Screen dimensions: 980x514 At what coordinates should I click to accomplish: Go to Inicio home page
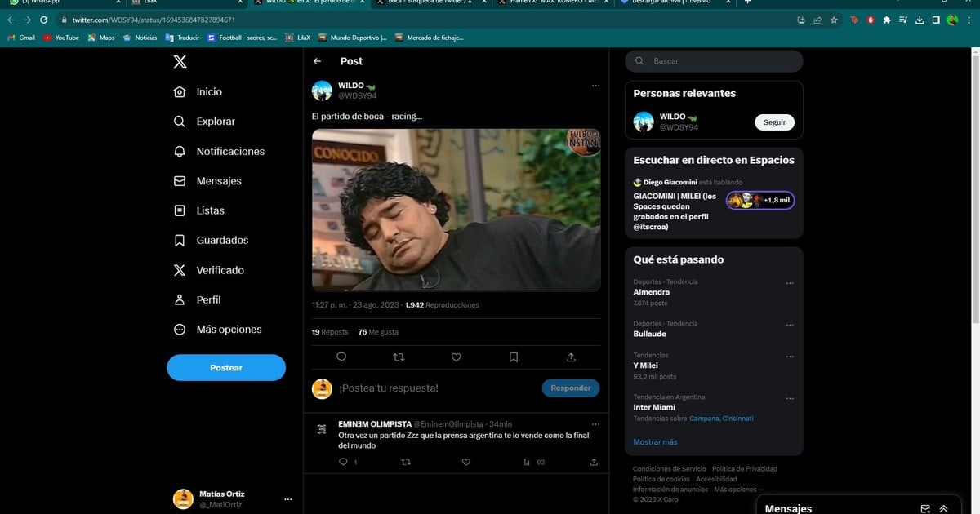[x=198, y=92]
